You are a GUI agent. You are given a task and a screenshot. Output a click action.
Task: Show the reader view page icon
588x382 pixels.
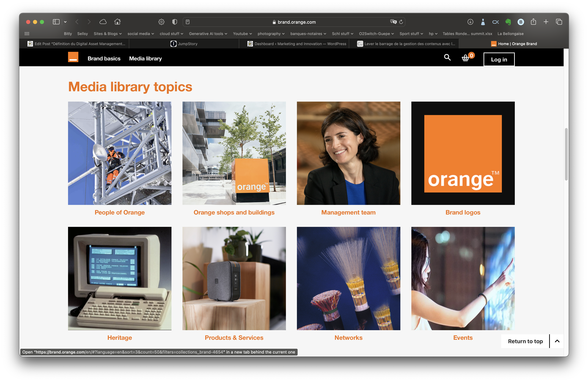[188, 22]
